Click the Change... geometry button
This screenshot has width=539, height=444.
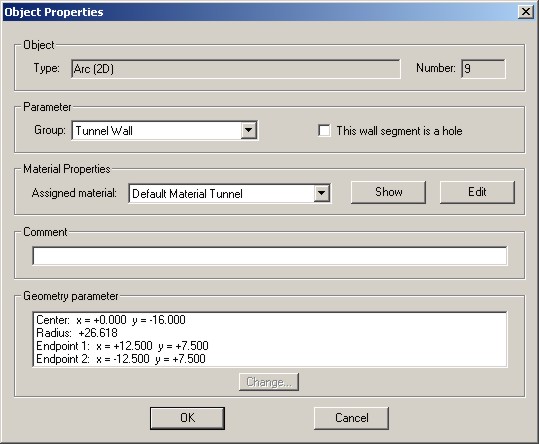(269, 382)
